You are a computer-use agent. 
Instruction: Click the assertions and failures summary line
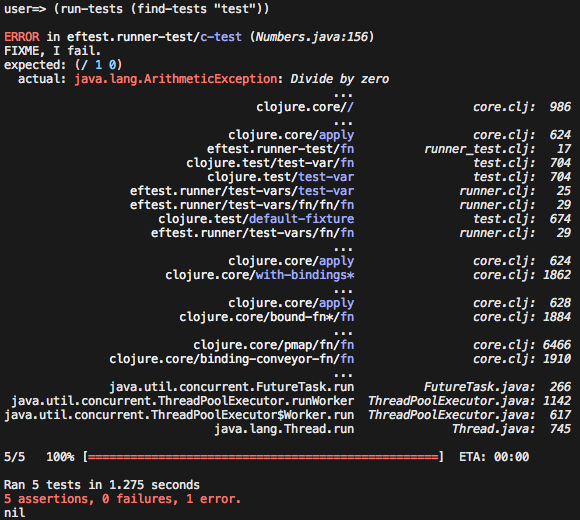[122, 499]
